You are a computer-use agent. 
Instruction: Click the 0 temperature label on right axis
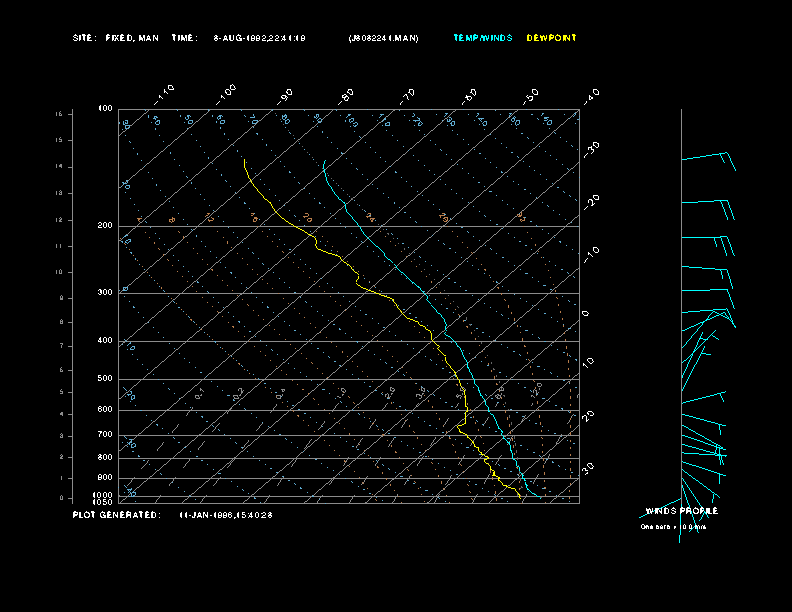[586, 313]
